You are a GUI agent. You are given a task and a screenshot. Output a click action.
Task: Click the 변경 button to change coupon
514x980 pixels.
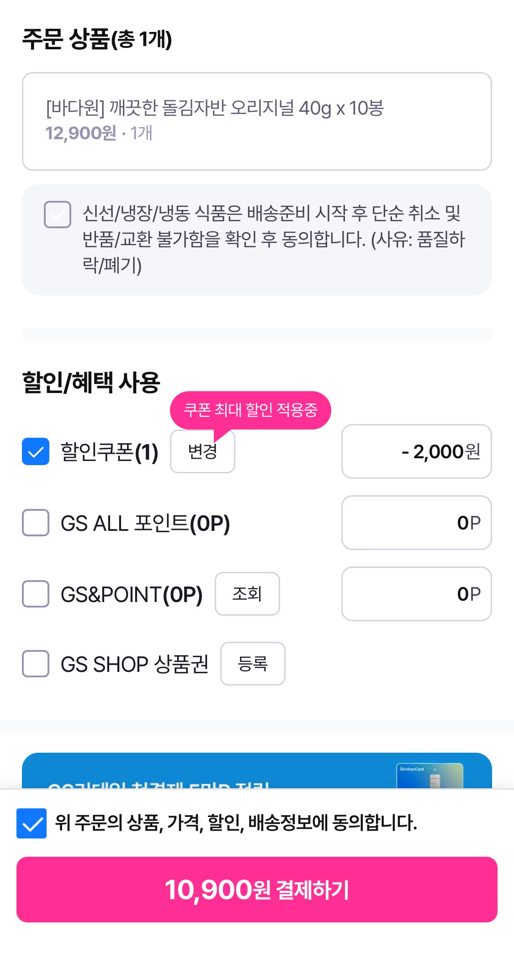click(202, 451)
